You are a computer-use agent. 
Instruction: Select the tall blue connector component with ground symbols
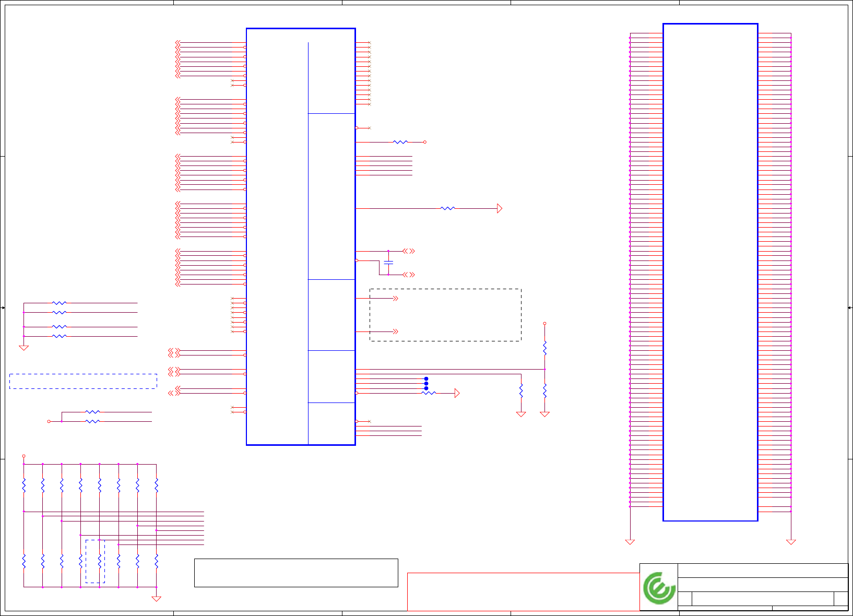point(710,272)
